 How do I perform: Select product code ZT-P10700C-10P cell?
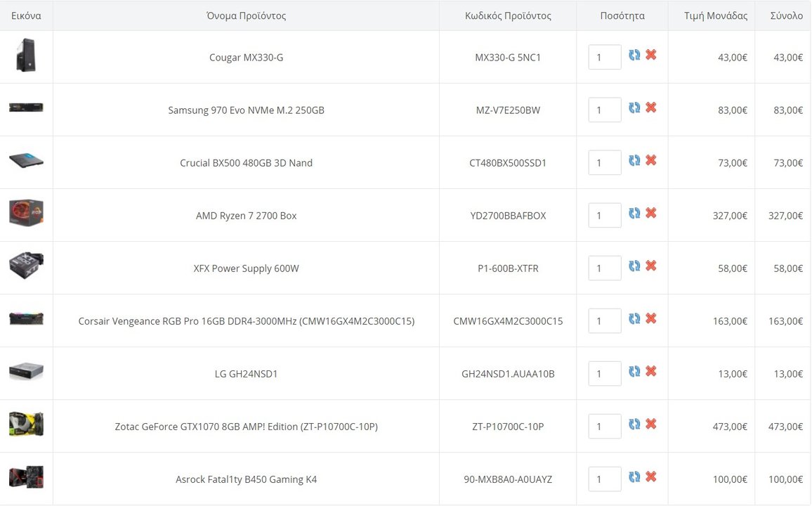pos(508,427)
